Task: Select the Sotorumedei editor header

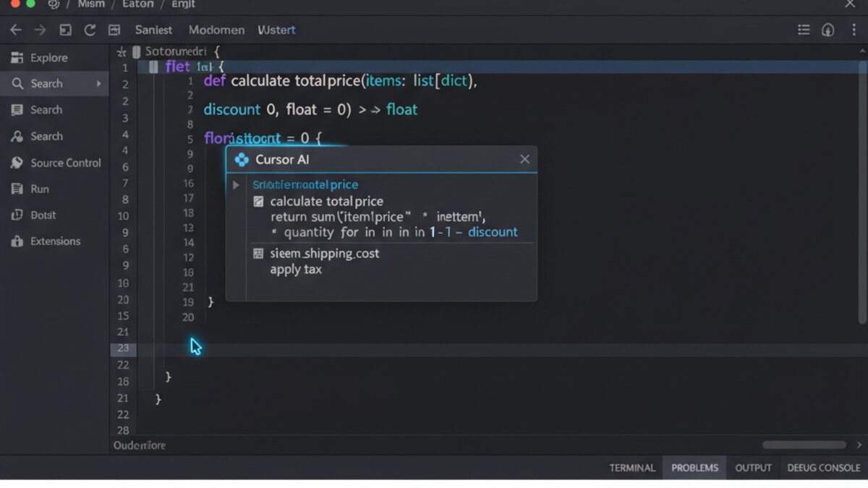Action: tap(176, 51)
